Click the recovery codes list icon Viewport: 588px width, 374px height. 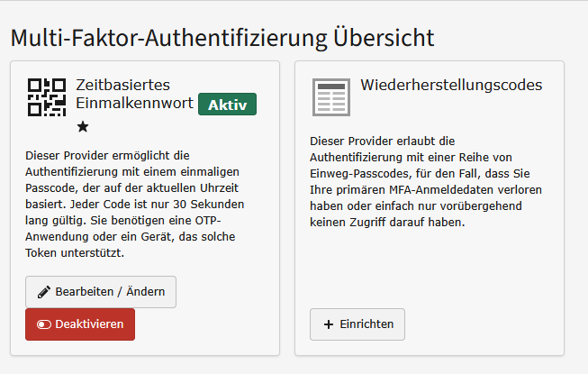[331, 97]
